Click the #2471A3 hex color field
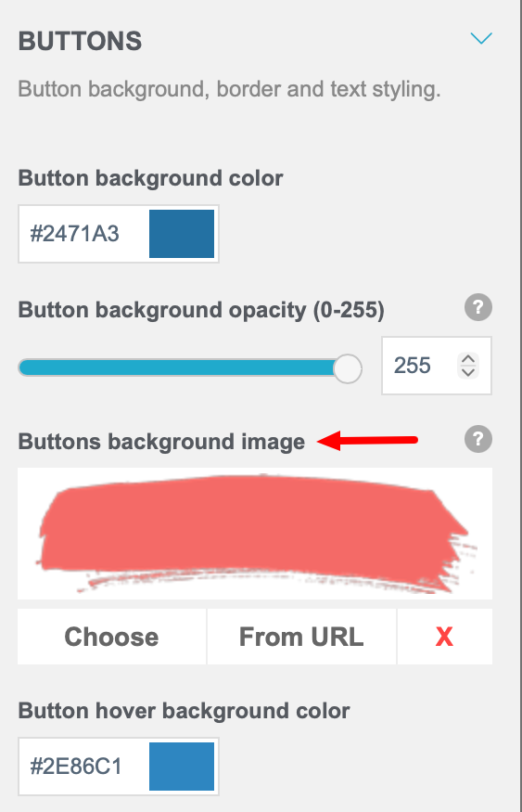The height and width of the screenshot is (812, 522). [x=83, y=234]
